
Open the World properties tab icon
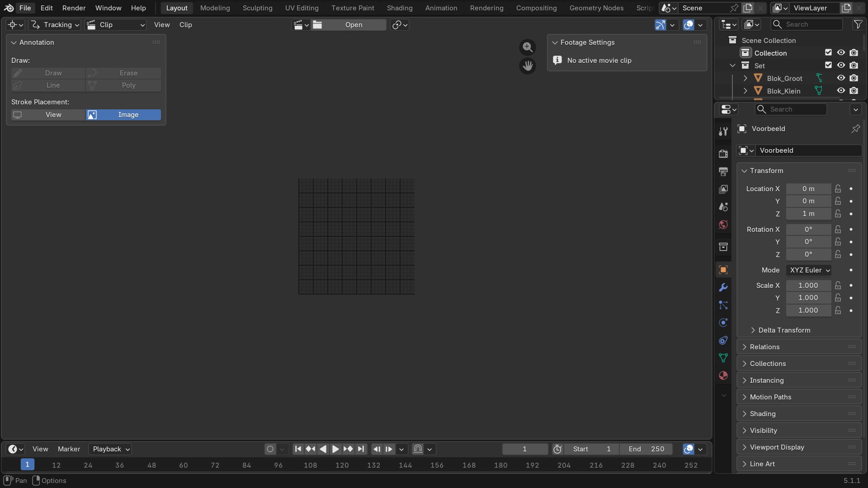click(x=723, y=225)
